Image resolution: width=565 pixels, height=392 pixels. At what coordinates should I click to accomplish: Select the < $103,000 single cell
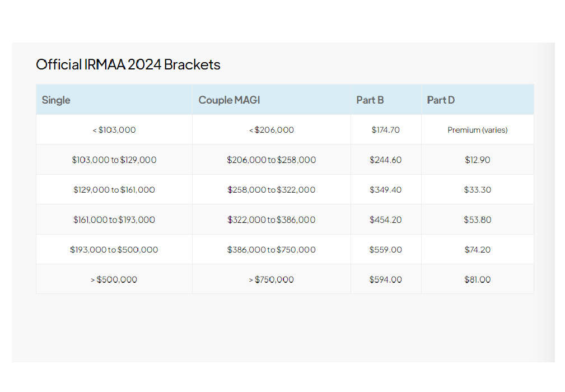[x=114, y=130]
